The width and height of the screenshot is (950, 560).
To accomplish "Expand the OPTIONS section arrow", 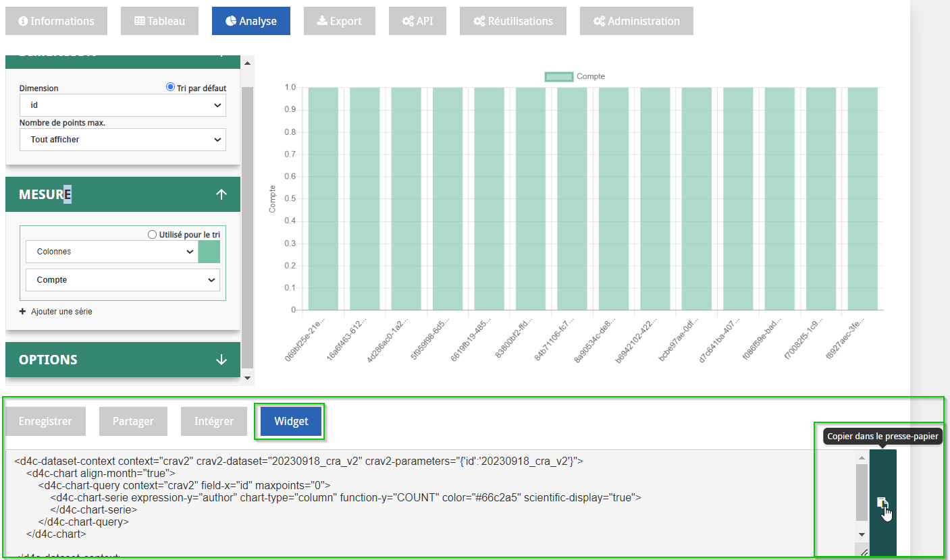I will [x=221, y=360].
